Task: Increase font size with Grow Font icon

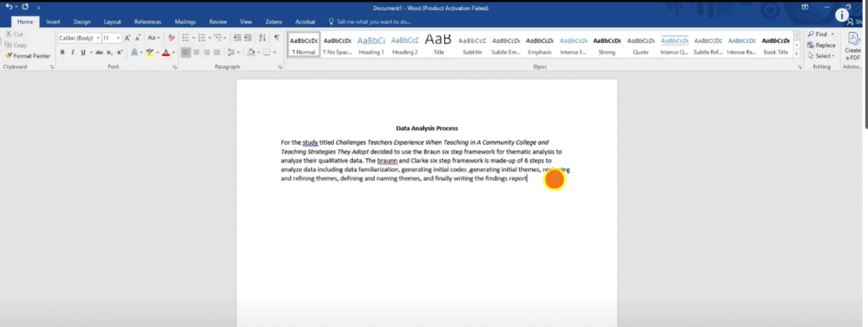Action: click(127, 38)
